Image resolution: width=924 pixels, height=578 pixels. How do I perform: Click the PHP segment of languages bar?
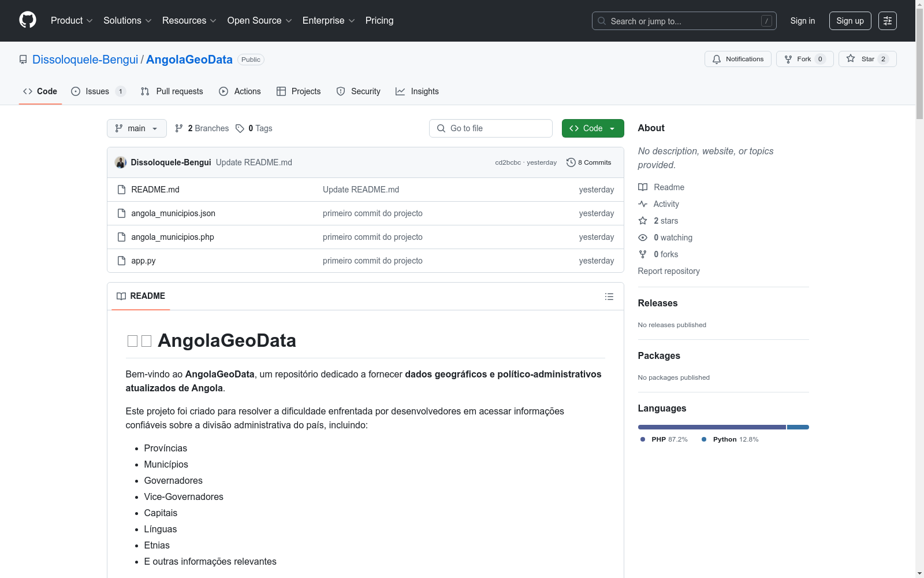tap(712, 427)
